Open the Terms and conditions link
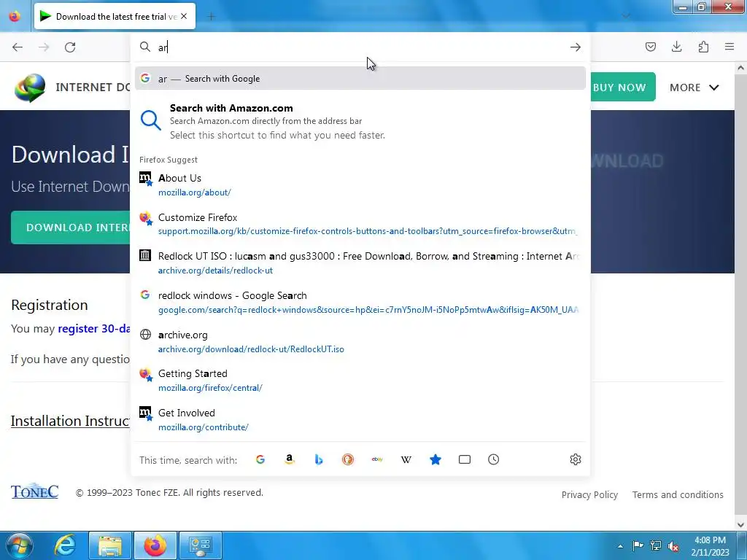747x560 pixels. click(678, 495)
